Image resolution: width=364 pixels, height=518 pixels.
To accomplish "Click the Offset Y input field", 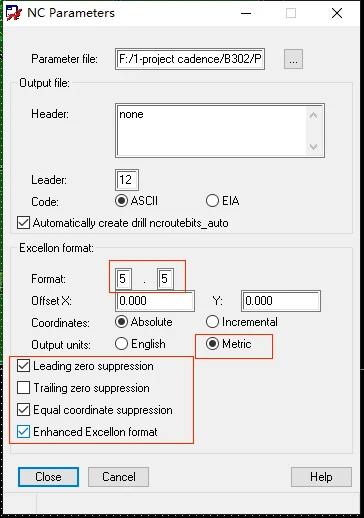I will click(281, 301).
